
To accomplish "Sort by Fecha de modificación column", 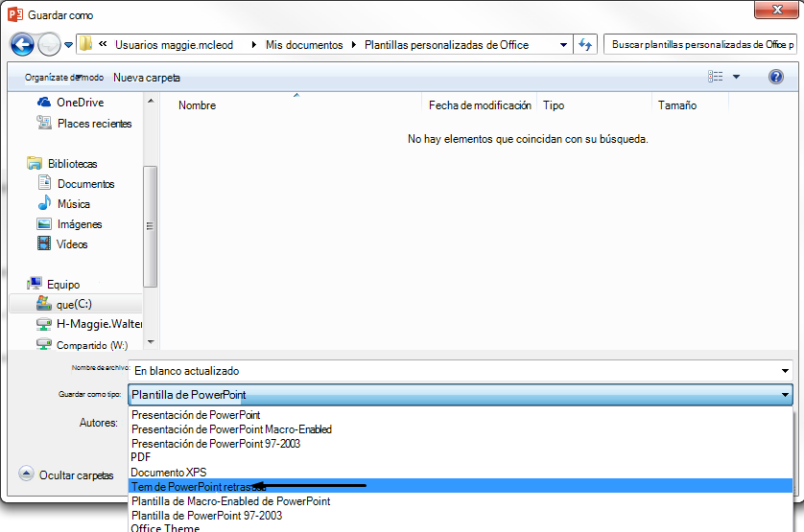I will (480, 105).
